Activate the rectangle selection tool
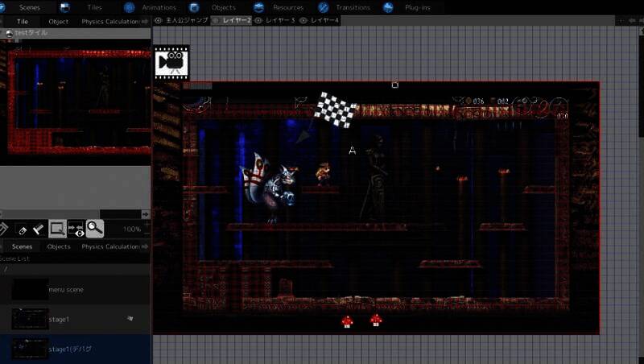Screen dimensions: 644x364 click(57, 230)
